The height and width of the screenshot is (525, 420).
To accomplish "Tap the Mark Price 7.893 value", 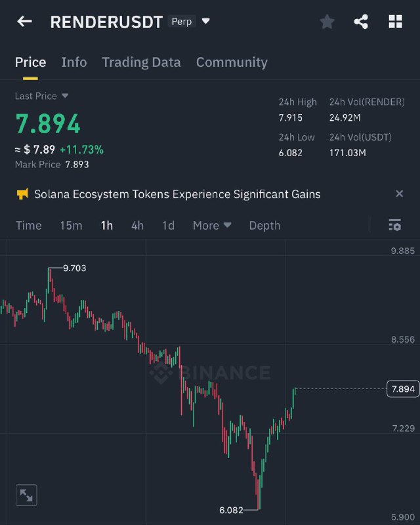I will tap(77, 165).
